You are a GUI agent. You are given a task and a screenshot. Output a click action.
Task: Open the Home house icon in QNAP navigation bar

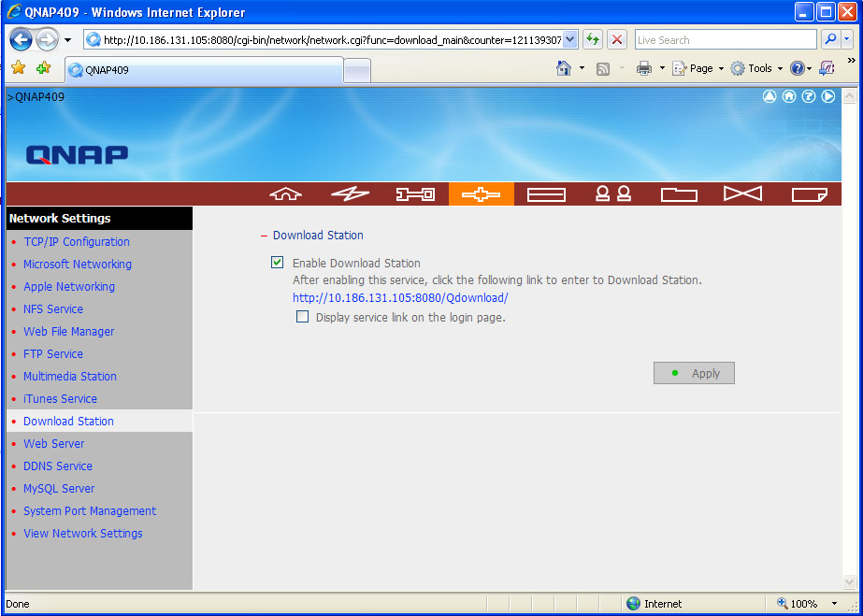(286, 194)
